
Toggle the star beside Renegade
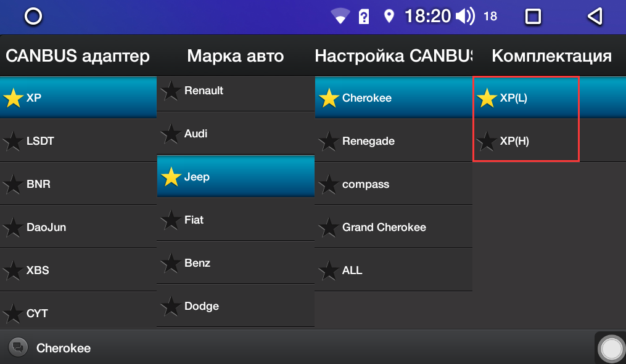pyautogui.click(x=329, y=141)
